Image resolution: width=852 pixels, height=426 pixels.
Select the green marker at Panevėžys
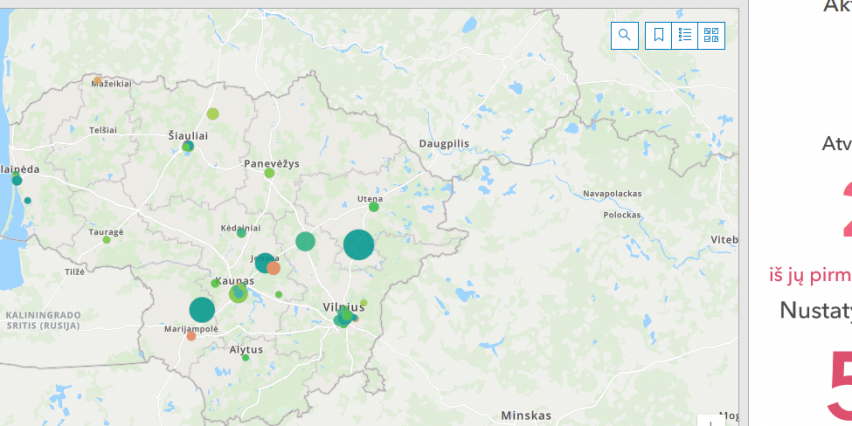click(269, 173)
